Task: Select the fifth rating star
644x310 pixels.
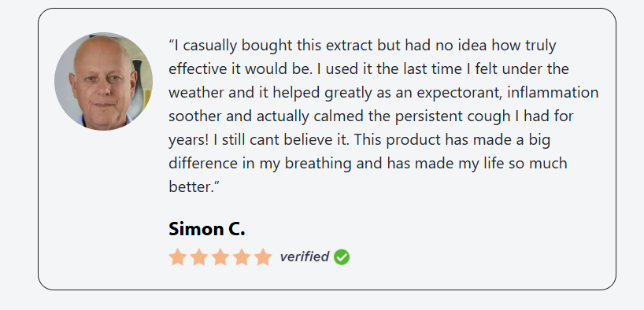Action: [x=263, y=257]
